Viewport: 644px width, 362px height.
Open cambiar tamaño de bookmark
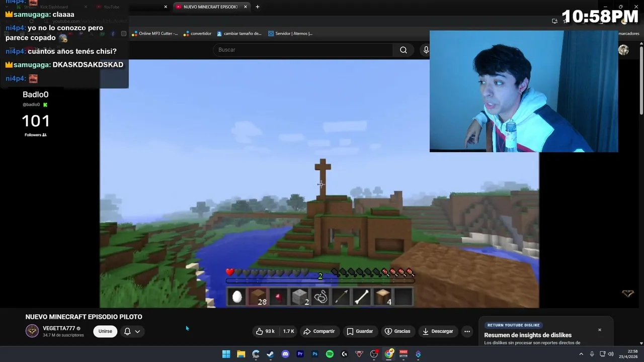[239, 34]
